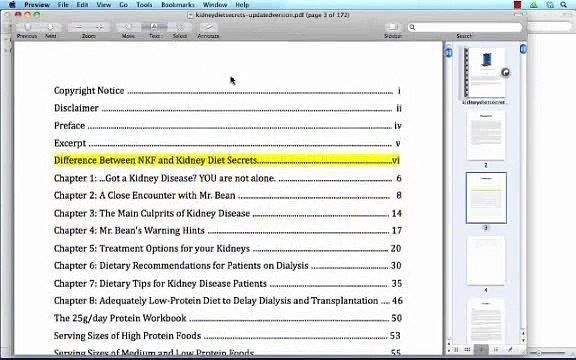This screenshot has width=576, height=360.
Task: Click the Excerpt entry
Action: [x=227, y=143]
